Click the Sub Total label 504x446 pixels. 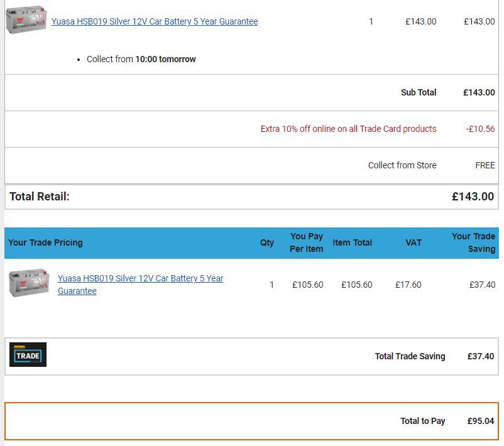click(x=419, y=92)
